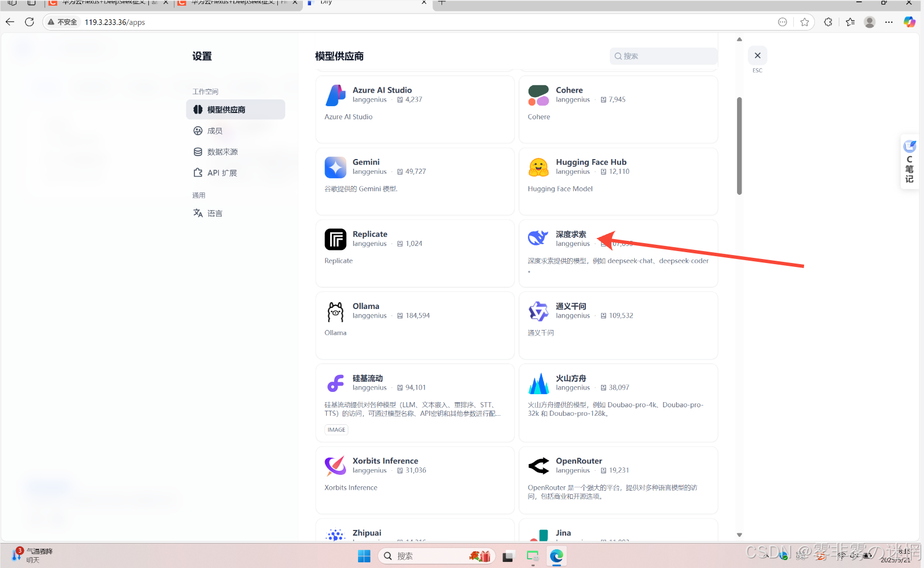924x568 pixels.
Task: Reload the page with refresh icon
Action: tap(30, 22)
